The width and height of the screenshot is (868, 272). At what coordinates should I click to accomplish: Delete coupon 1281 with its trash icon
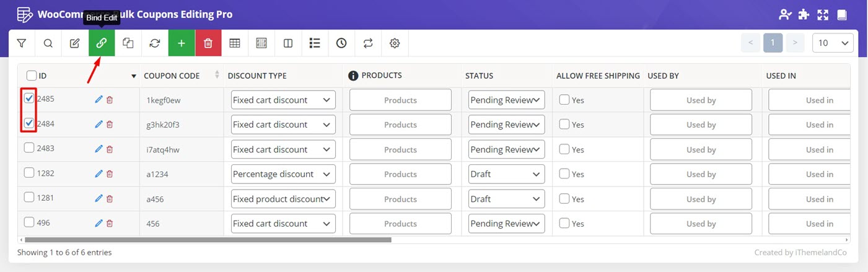tap(110, 199)
